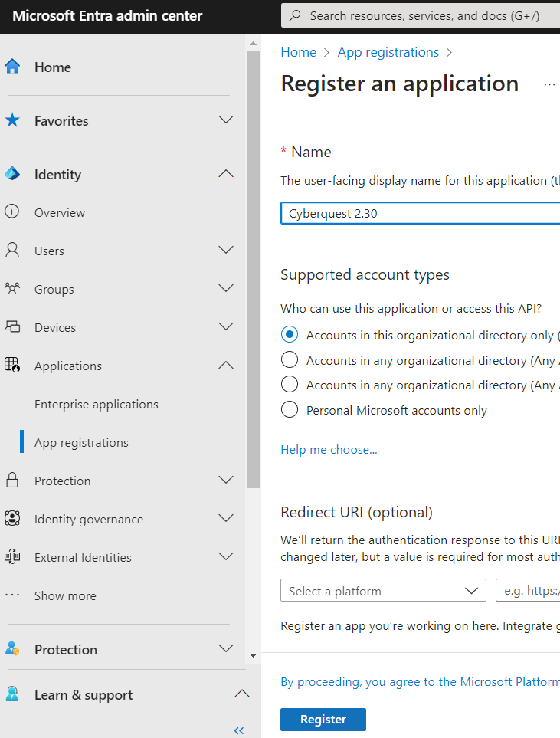Click Help me choose link
The image size is (560, 738).
329,450
